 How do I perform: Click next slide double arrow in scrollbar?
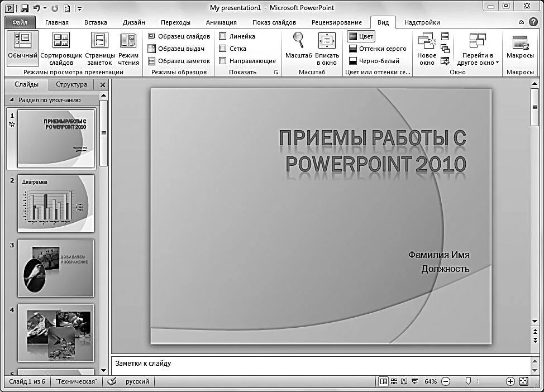point(535,340)
